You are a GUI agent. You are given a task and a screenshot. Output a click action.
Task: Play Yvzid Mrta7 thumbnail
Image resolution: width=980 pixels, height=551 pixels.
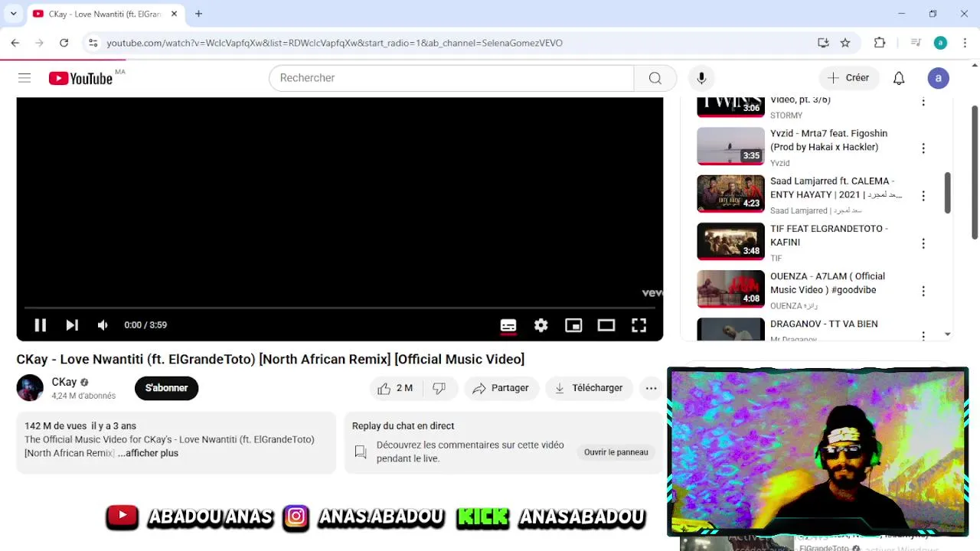click(730, 146)
